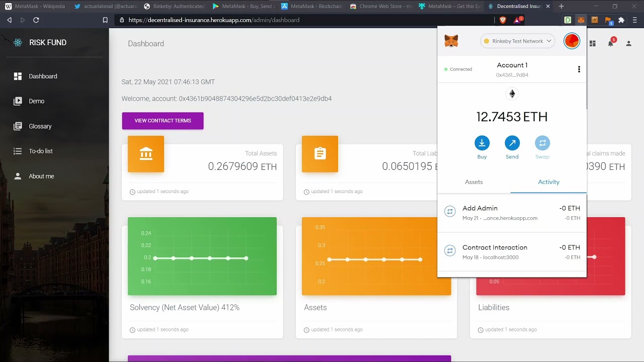This screenshot has width=644, height=362.
Task: Open a new browser tab
Action: [x=561, y=7]
